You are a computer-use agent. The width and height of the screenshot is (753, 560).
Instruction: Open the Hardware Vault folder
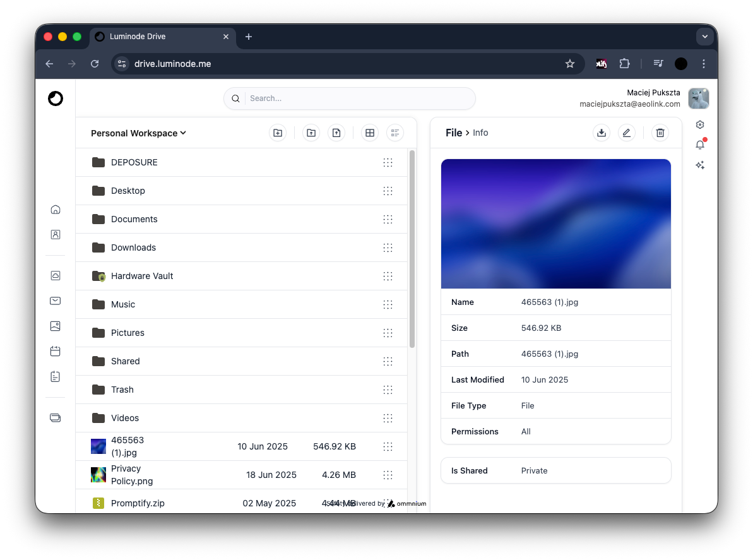142,276
